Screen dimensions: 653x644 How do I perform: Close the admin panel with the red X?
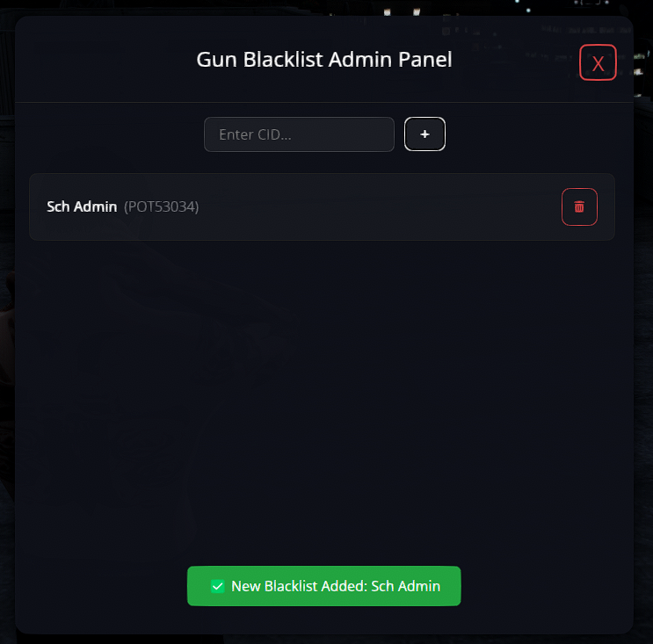point(598,62)
